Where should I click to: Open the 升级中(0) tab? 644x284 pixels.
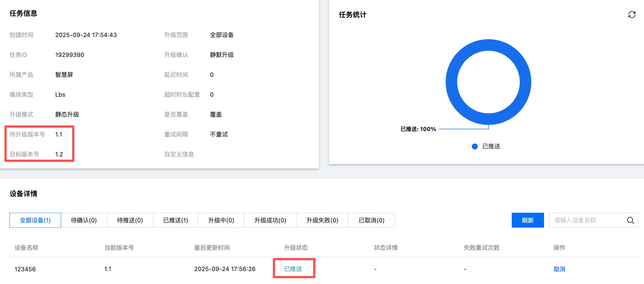click(x=221, y=220)
